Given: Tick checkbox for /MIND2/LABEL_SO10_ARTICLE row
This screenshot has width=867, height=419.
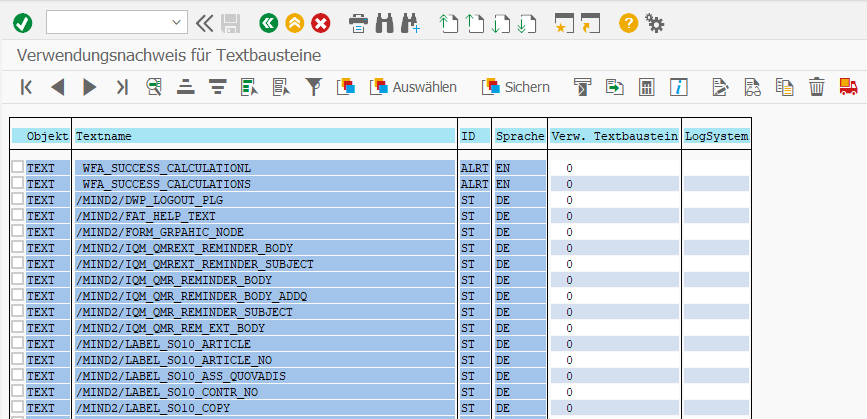Looking at the screenshot, I should (x=18, y=343).
